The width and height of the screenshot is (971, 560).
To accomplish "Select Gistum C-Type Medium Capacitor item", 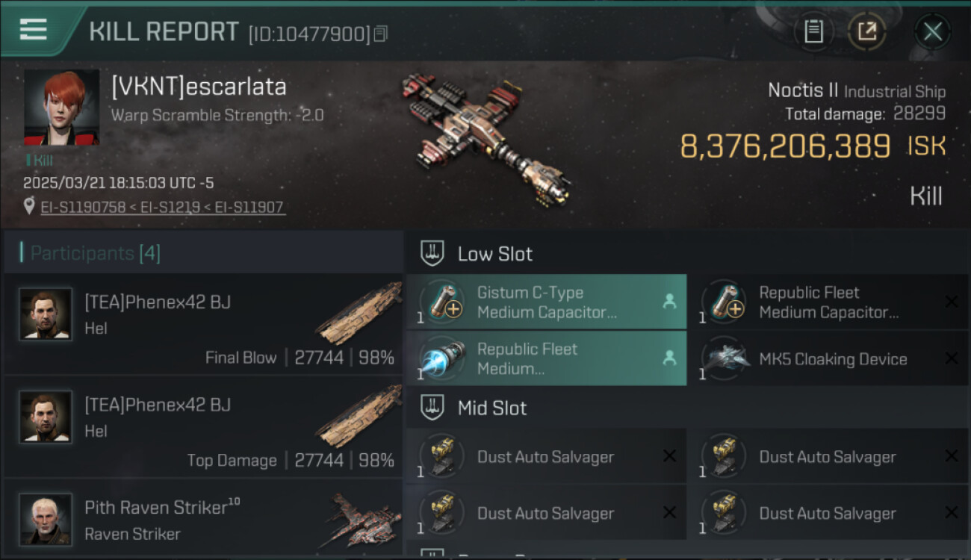I will [546, 302].
